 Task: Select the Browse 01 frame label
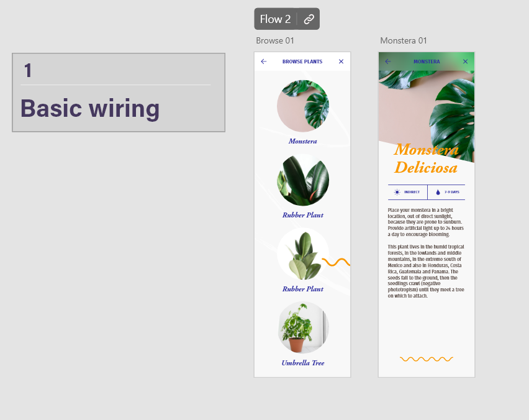(274, 41)
